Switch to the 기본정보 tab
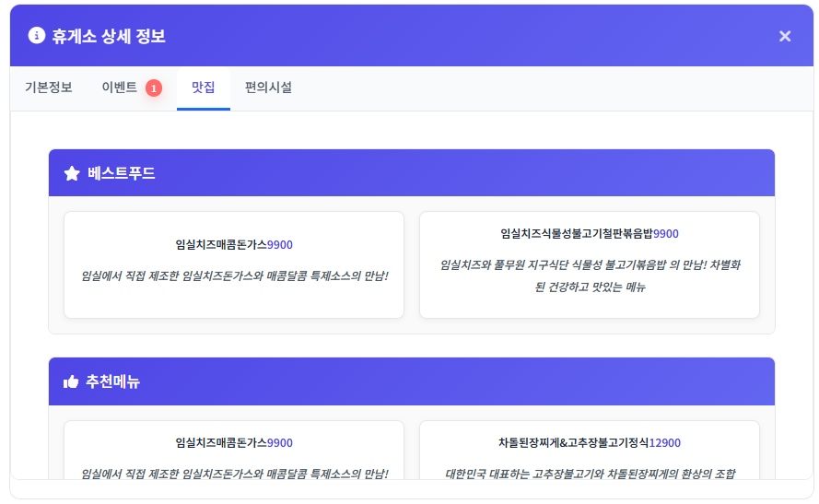Viewport: 819px width, 504px height. pyautogui.click(x=48, y=88)
